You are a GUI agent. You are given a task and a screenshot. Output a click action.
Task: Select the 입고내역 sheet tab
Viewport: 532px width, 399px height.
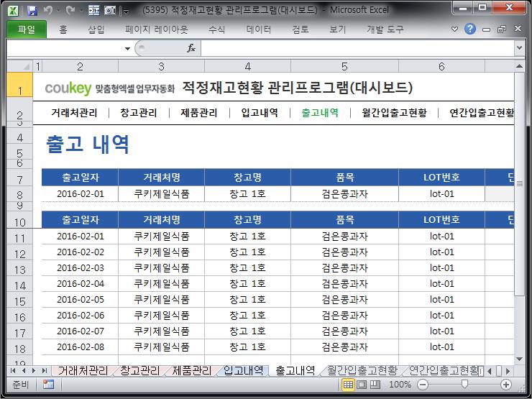243,370
